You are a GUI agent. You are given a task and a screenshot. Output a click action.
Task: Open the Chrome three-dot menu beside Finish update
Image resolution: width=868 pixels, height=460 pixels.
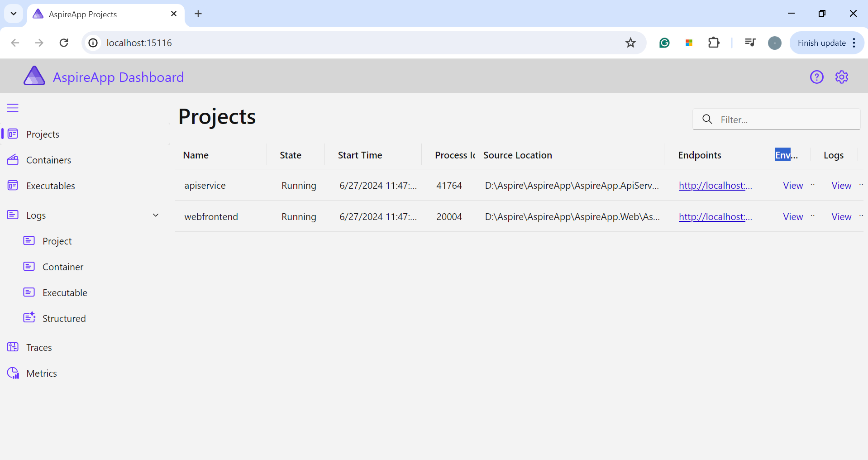pyautogui.click(x=854, y=43)
